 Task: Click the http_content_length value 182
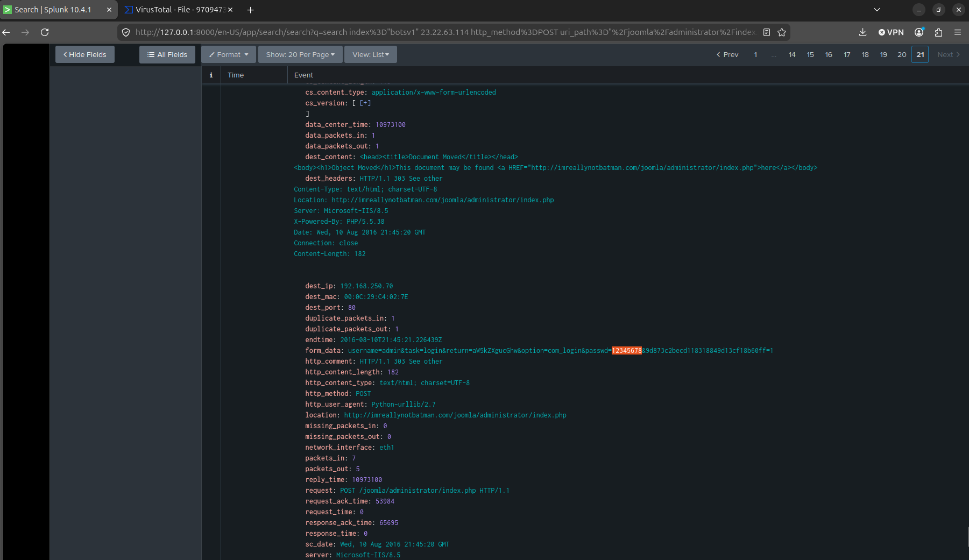point(393,372)
